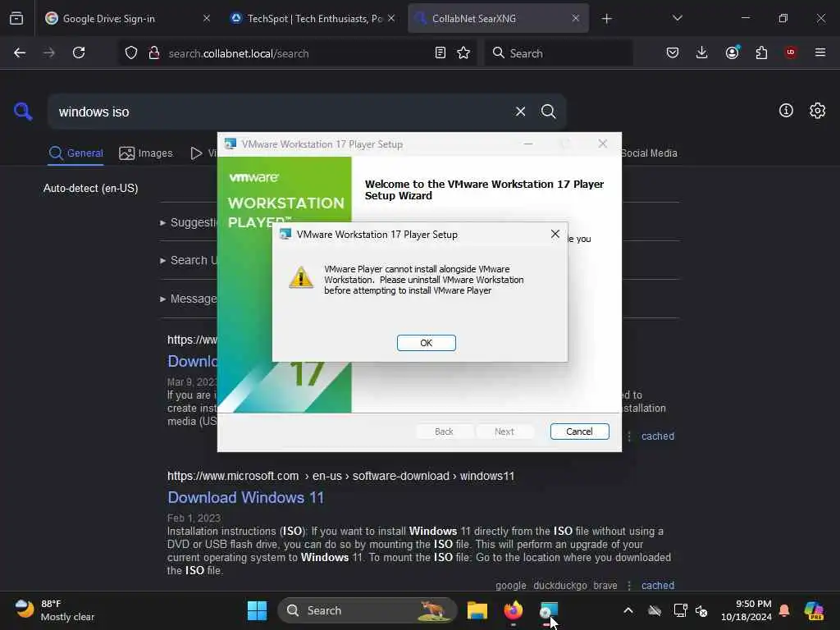Click the SearXNG query field

pyautogui.click(x=279, y=112)
